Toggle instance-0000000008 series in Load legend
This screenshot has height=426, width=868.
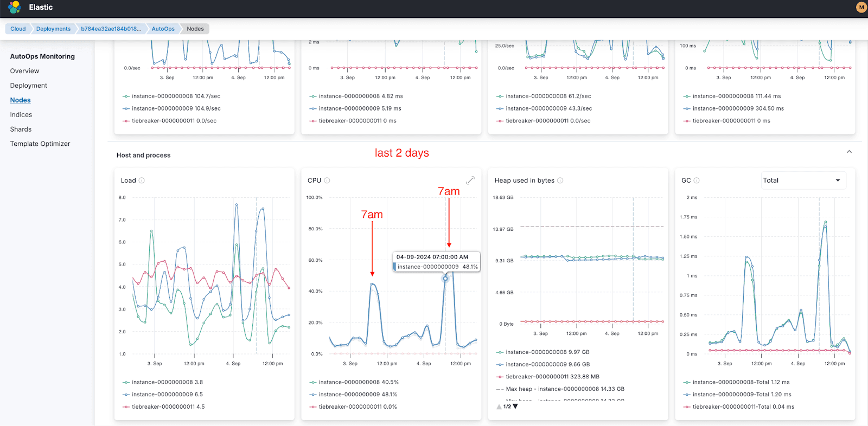[167, 382]
